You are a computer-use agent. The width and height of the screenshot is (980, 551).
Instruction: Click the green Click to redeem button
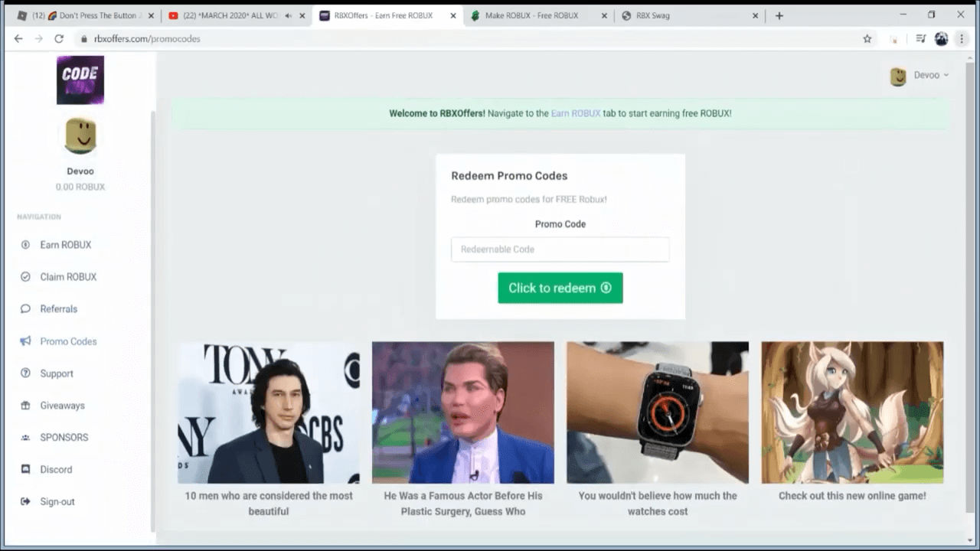click(x=560, y=288)
